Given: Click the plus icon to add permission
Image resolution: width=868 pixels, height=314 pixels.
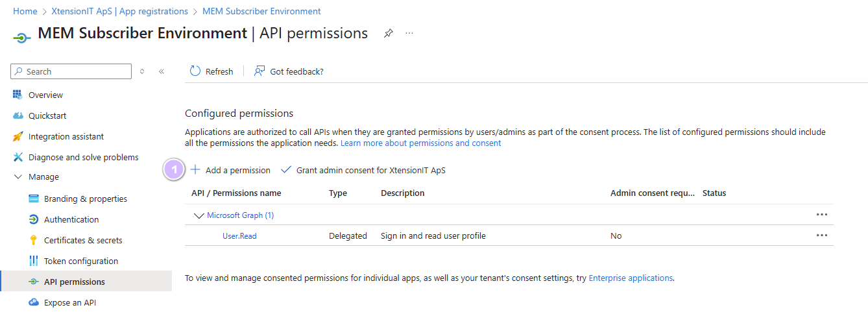Looking at the screenshot, I should [x=195, y=170].
